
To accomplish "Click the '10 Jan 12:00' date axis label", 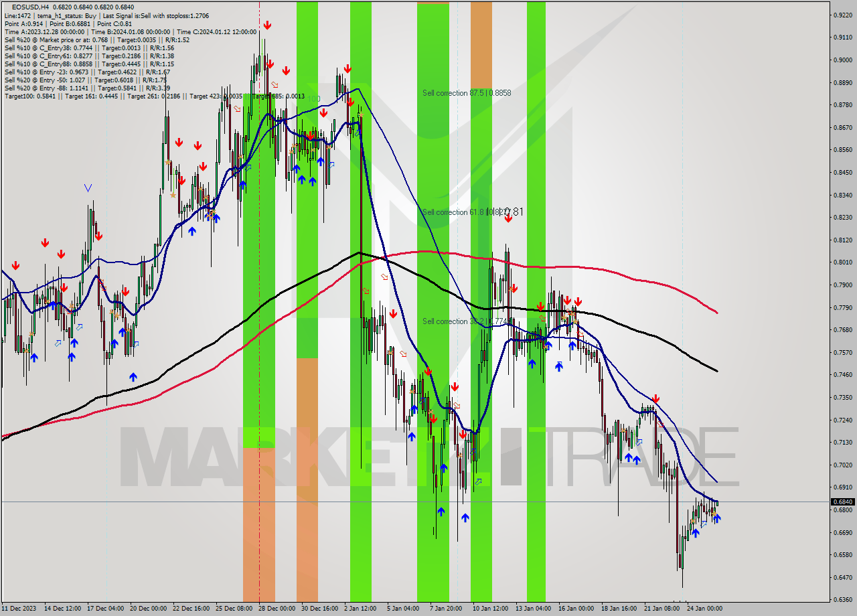I will tap(490, 609).
